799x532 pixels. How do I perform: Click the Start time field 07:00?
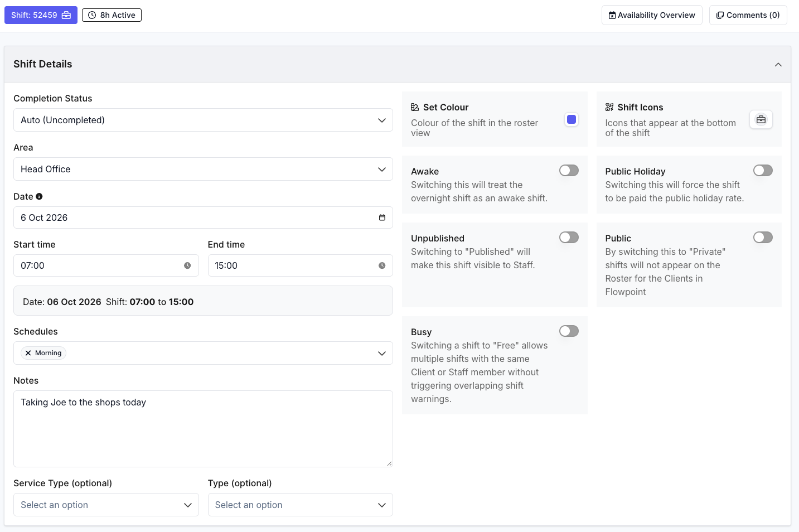click(106, 265)
